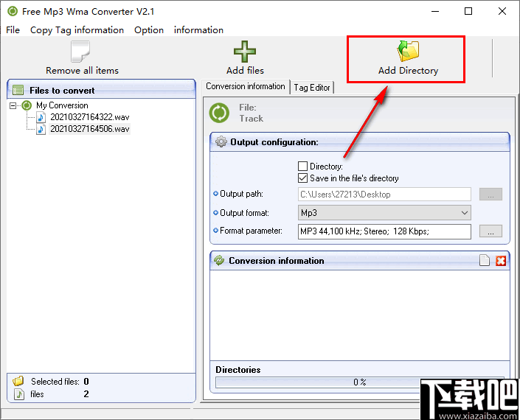Switch to the Conversion information tab

click(x=246, y=86)
